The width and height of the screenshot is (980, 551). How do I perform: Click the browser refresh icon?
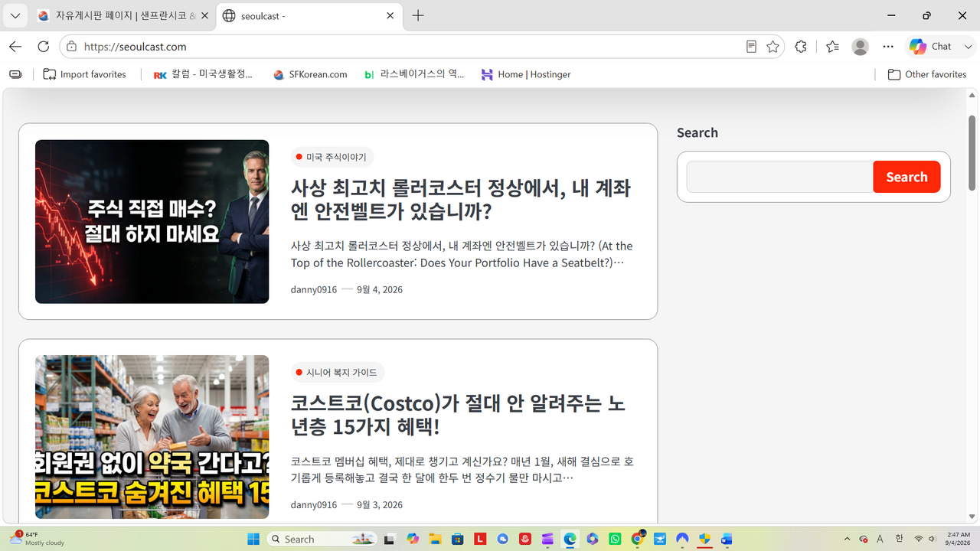44,47
